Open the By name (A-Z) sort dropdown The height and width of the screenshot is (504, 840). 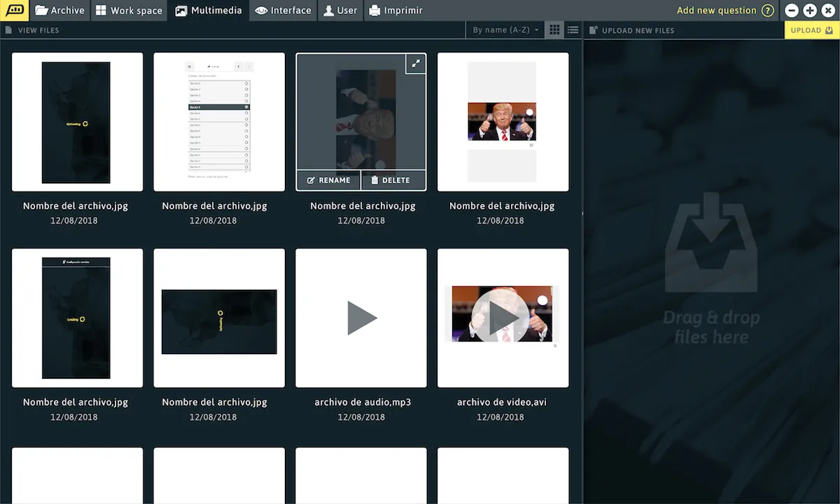(505, 30)
